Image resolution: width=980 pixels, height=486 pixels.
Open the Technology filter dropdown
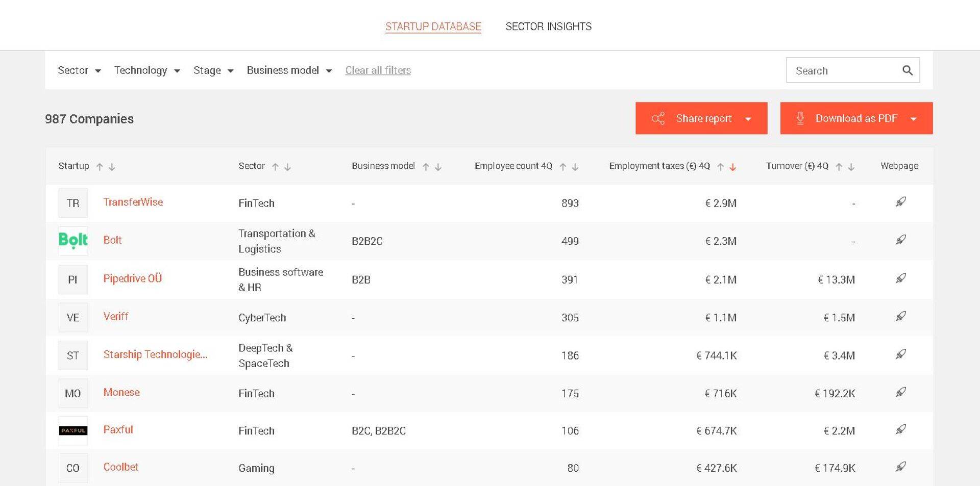tap(147, 70)
